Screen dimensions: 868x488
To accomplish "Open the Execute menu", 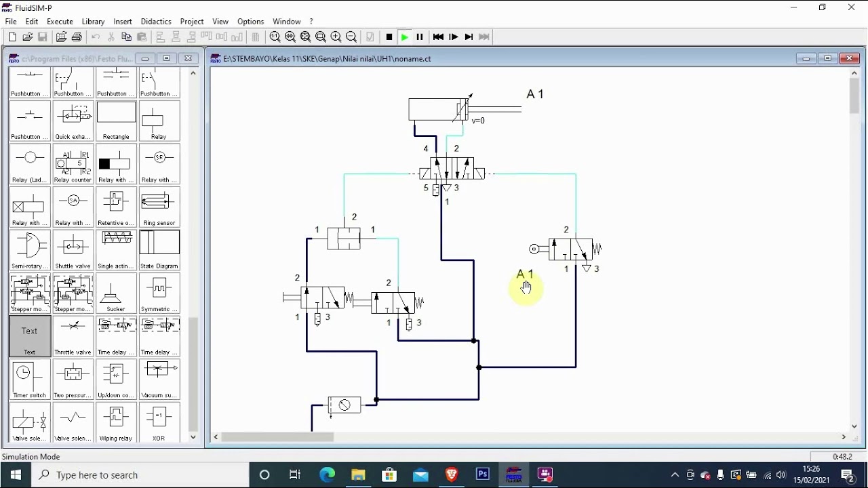I will pyautogui.click(x=60, y=22).
